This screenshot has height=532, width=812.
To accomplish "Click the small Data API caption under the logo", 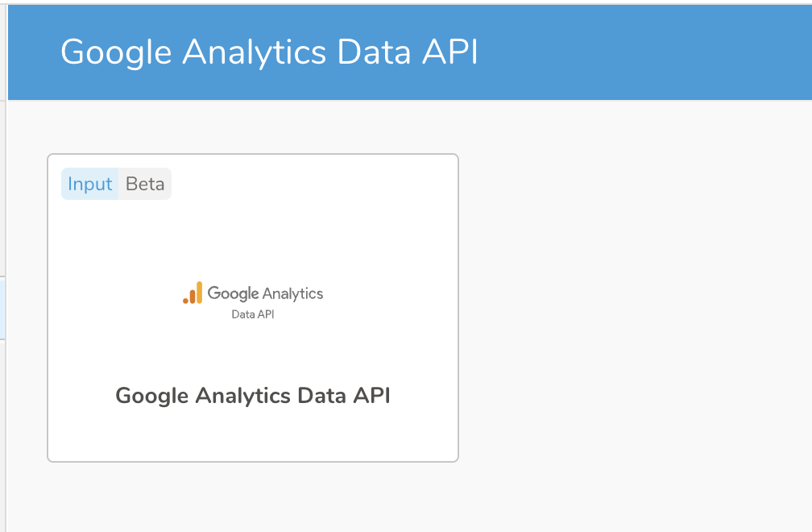I will [253, 314].
